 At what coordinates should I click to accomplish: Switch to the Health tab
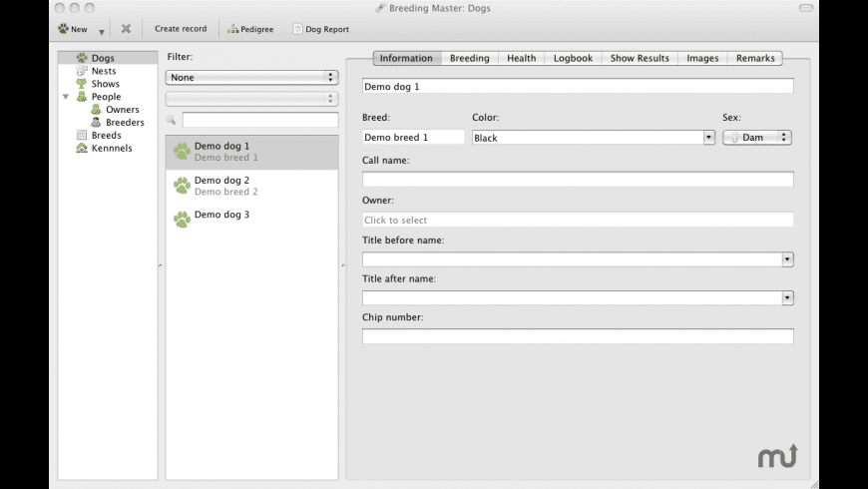point(522,58)
